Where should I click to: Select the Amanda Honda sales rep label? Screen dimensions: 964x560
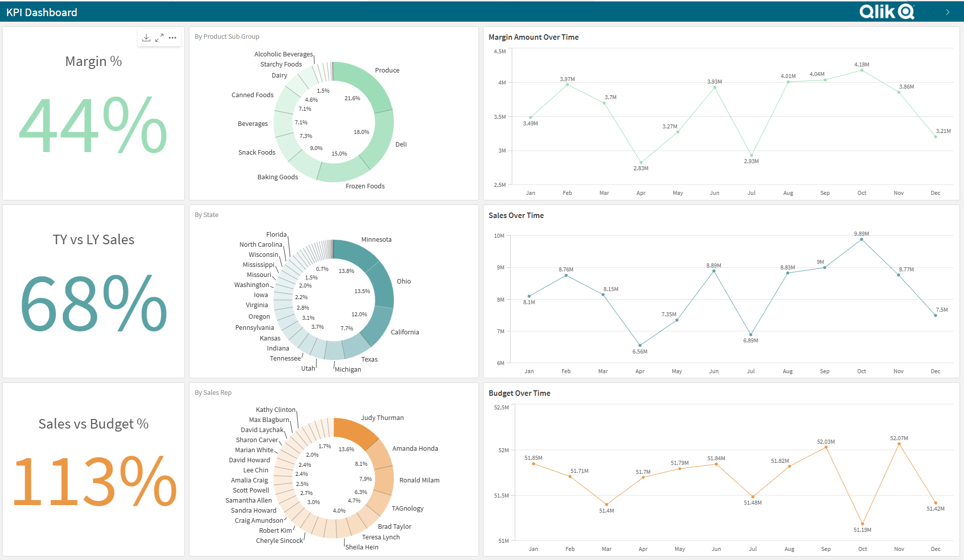tap(415, 449)
